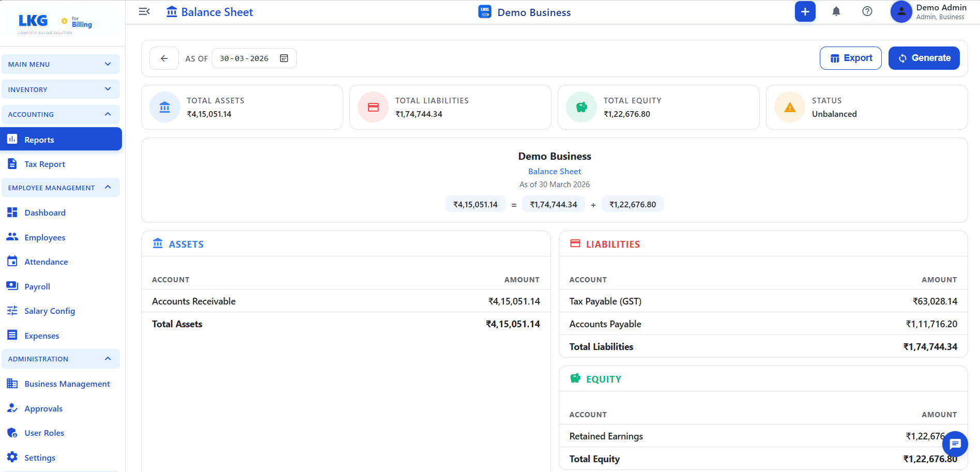The height and width of the screenshot is (472, 980).
Task: Click the Balance Sheet link under Demo Business
Action: tap(554, 171)
